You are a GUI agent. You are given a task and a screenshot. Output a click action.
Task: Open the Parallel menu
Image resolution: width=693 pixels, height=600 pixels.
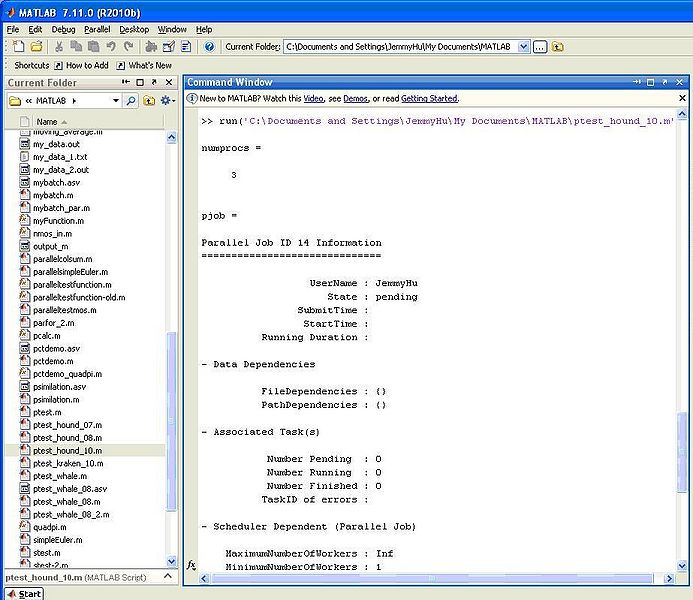[97, 30]
